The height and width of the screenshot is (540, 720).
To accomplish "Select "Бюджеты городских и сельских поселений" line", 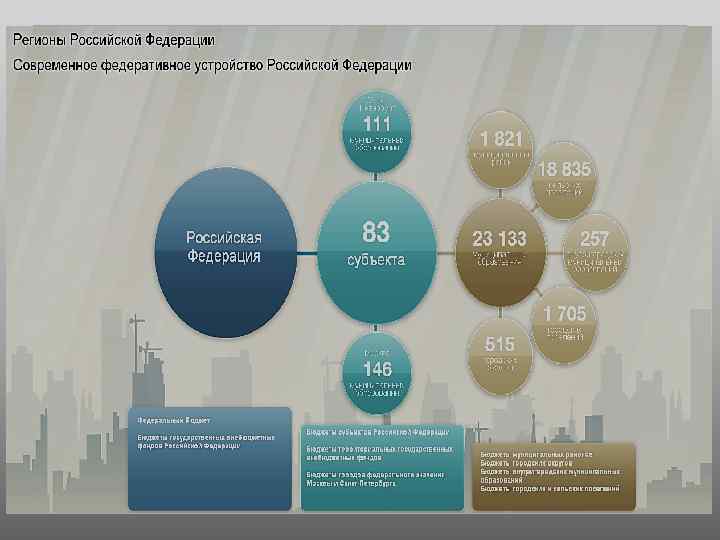I will [x=550, y=489].
